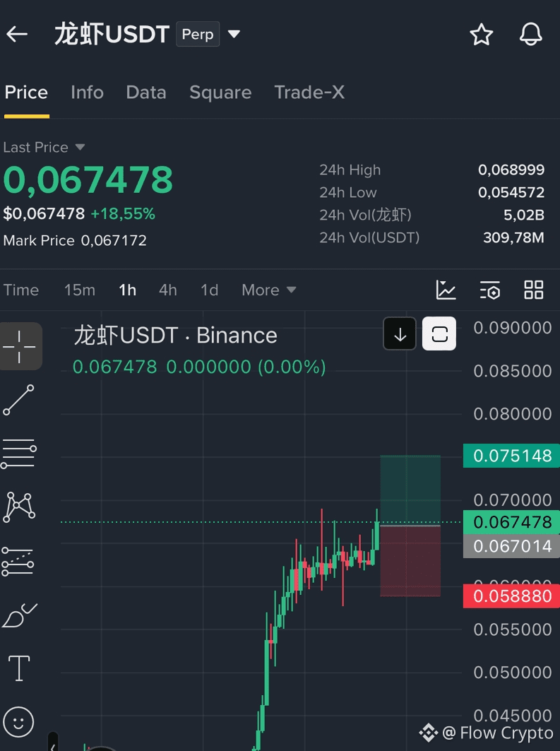
Task: Open the Data tab
Action: (x=146, y=93)
